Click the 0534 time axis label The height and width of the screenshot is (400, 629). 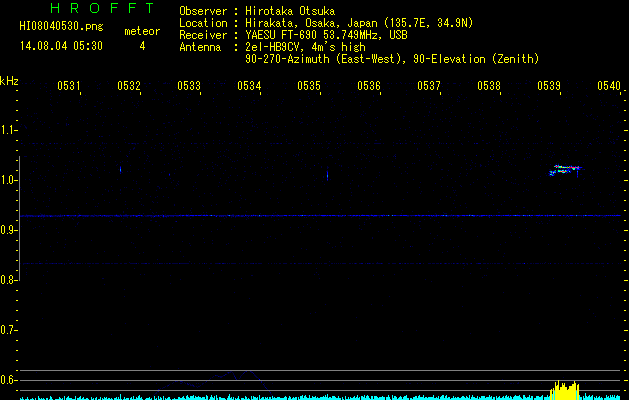249,85
